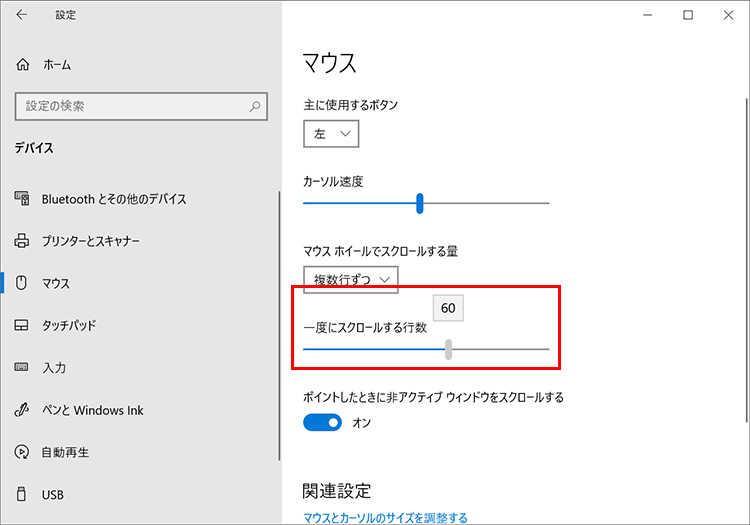Open the プリンターとスキャナー settings page

pyautogui.click(x=90, y=241)
